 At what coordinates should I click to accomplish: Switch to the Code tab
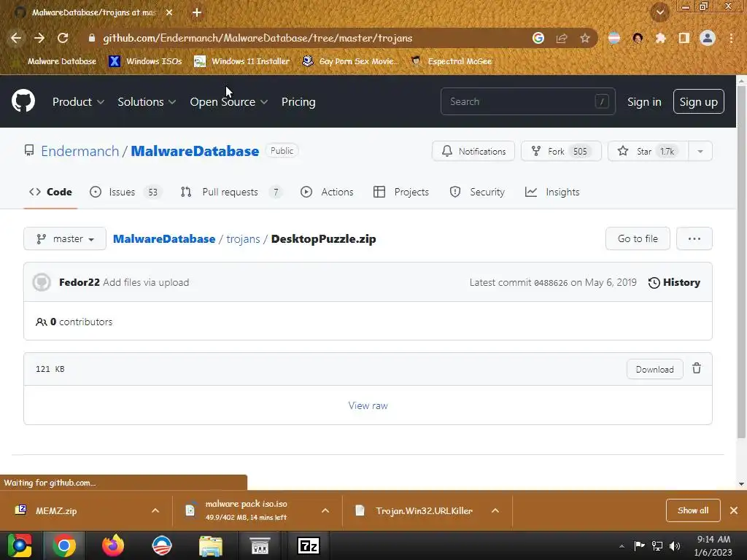(50, 192)
